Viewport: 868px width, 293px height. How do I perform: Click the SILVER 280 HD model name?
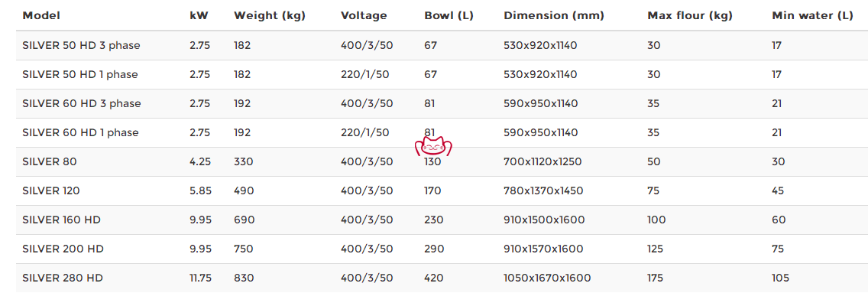63,278
